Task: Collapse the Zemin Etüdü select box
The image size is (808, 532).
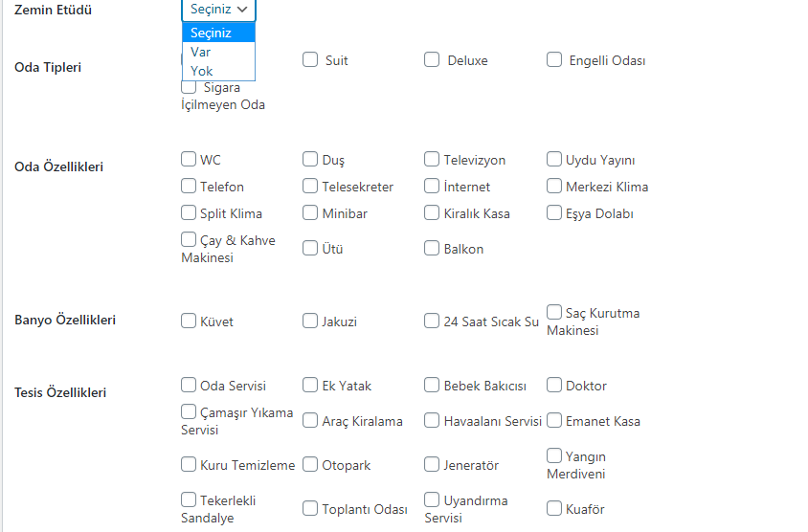Action: (218, 10)
